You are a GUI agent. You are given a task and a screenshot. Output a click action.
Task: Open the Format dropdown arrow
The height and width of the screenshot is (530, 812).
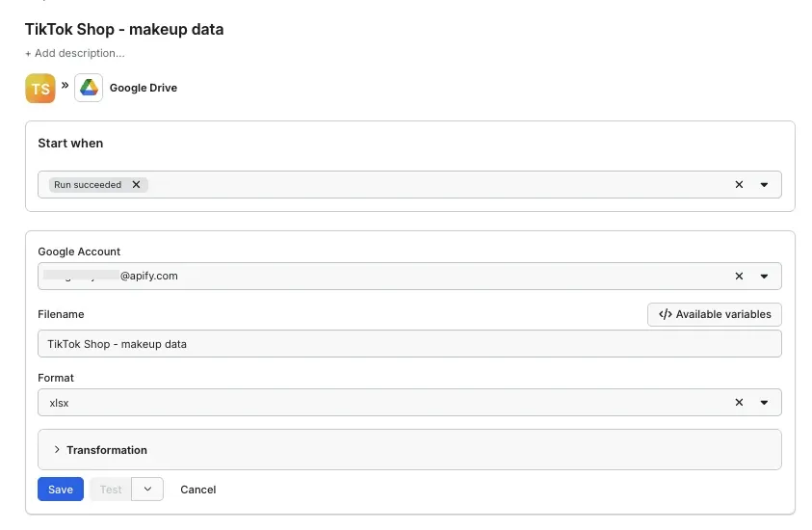764,403
